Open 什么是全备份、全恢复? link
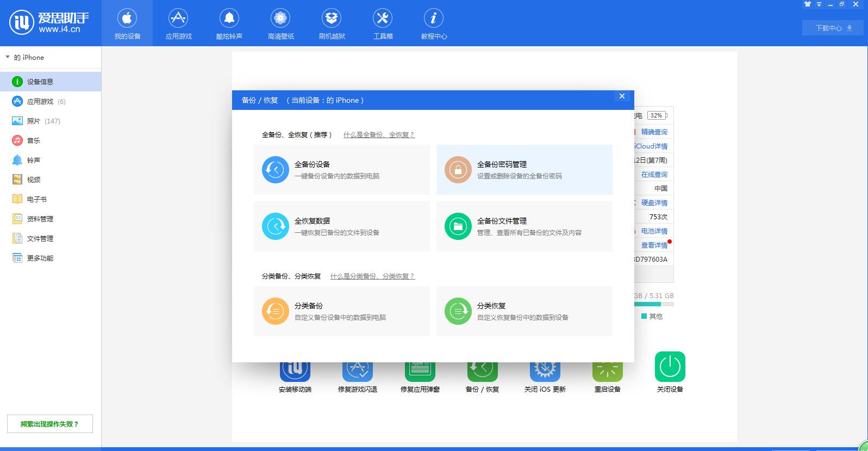Viewport: 868px width, 451px height. pos(379,134)
